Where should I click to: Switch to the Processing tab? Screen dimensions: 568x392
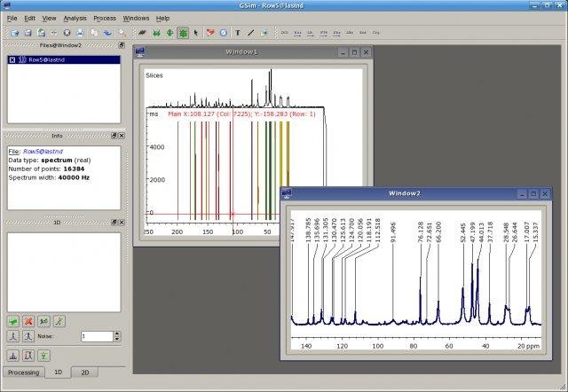click(23, 372)
